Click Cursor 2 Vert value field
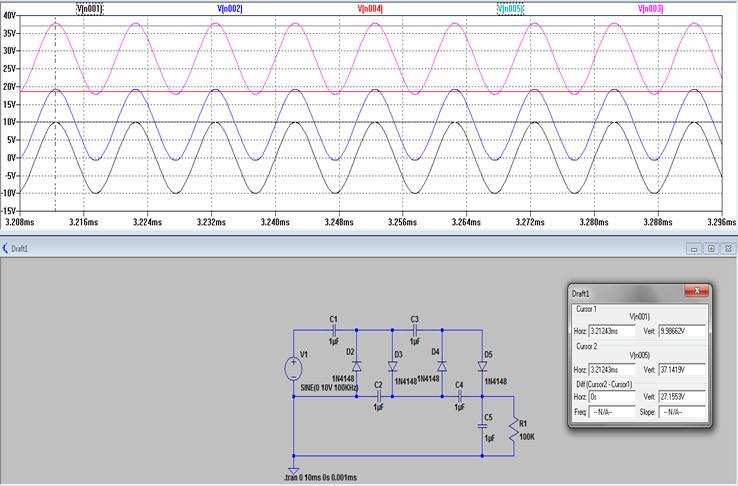738x486 pixels. click(690, 368)
